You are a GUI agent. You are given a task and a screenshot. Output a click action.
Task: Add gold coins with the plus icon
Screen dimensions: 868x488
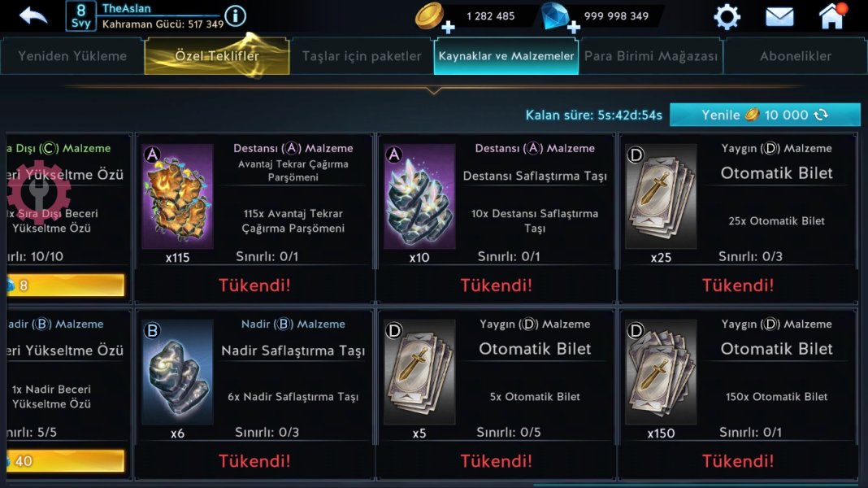point(448,27)
